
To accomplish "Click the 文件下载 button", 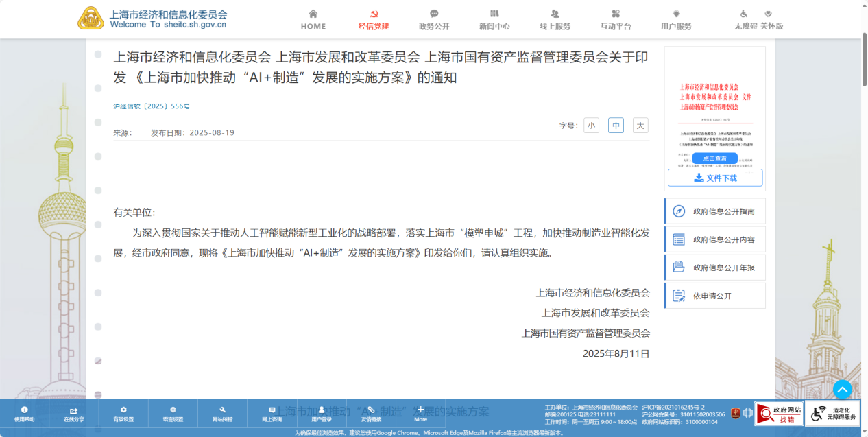I will coord(715,178).
